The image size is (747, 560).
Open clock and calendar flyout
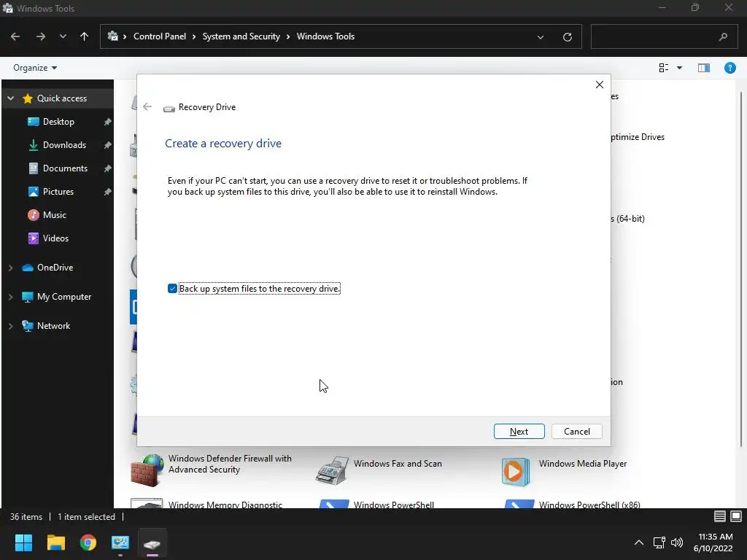pyautogui.click(x=713, y=542)
